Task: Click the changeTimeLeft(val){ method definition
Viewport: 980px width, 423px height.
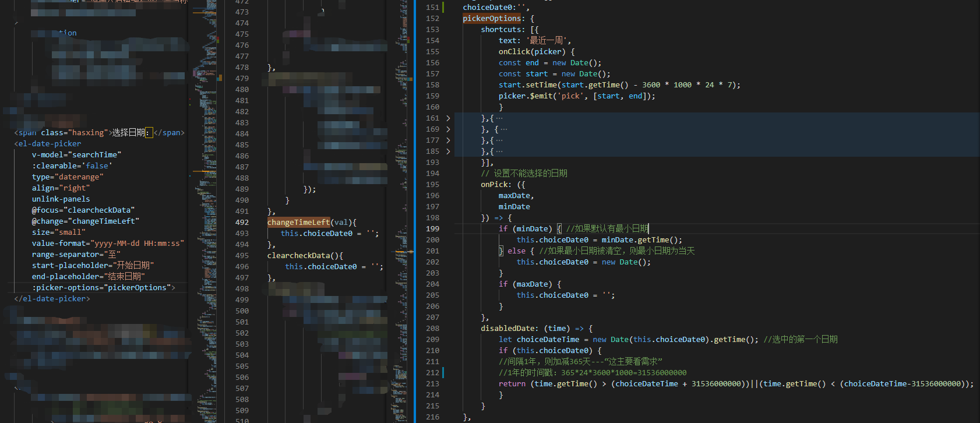Action: tap(312, 223)
